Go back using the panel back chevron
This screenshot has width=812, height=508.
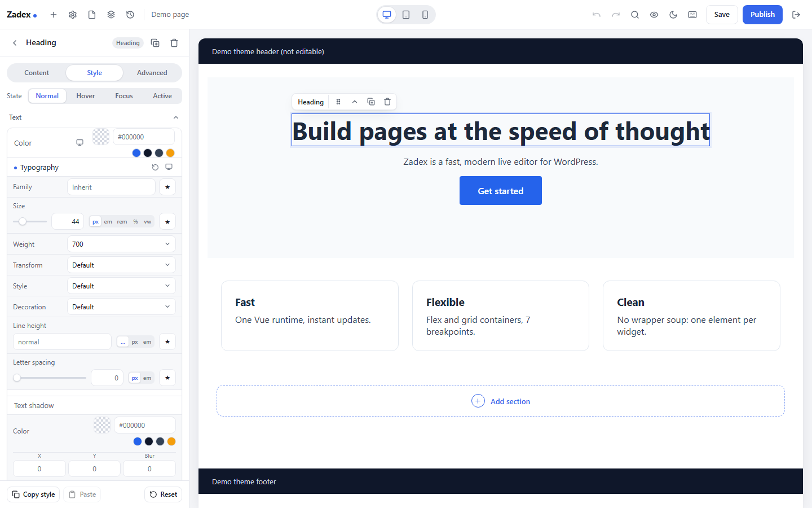tap(15, 43)
